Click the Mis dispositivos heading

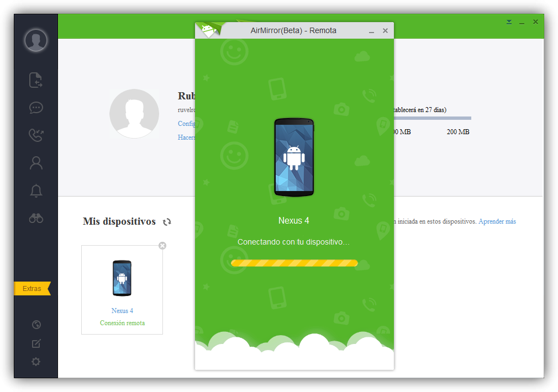[x=119, y=221]
